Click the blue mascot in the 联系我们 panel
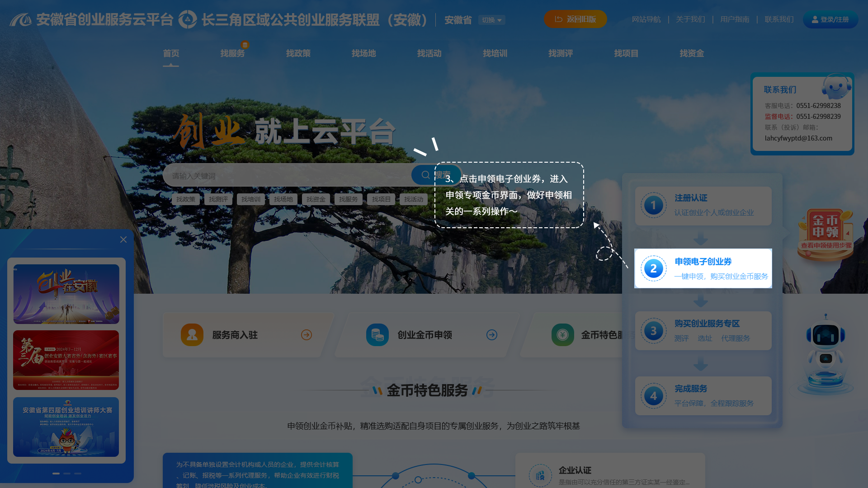868x488 pixels. pos(836,87)
